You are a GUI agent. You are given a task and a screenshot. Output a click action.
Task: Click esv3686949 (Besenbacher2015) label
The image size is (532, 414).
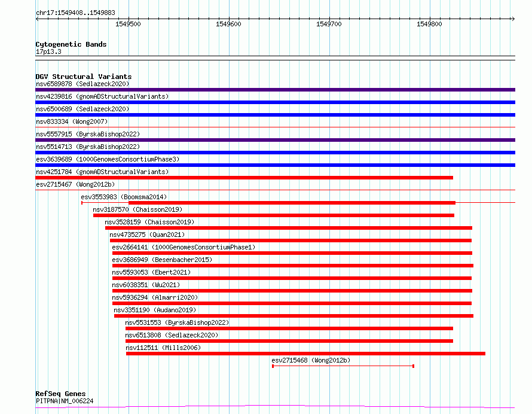(x=162, y=260)
